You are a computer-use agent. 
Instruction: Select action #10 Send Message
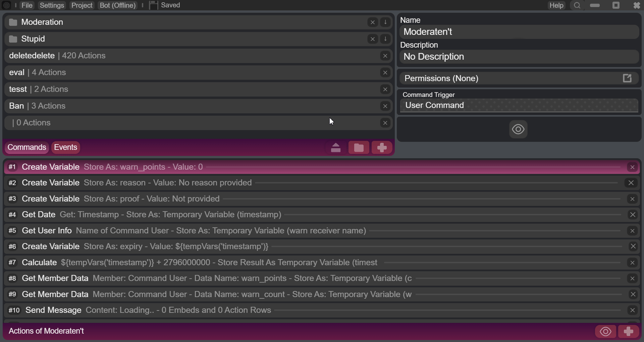click(x=321, y=310)
